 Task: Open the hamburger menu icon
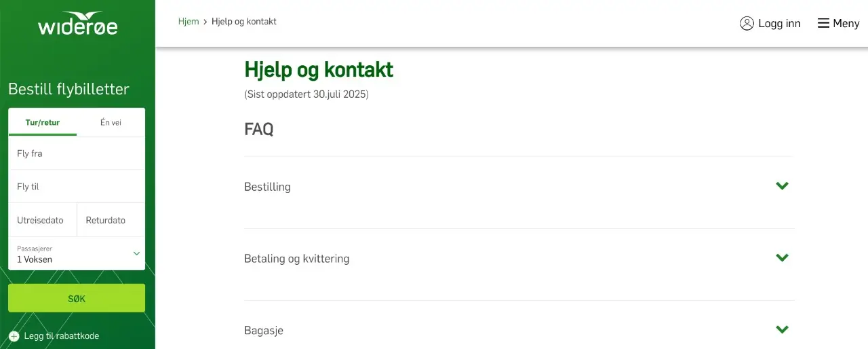point(823,24)
